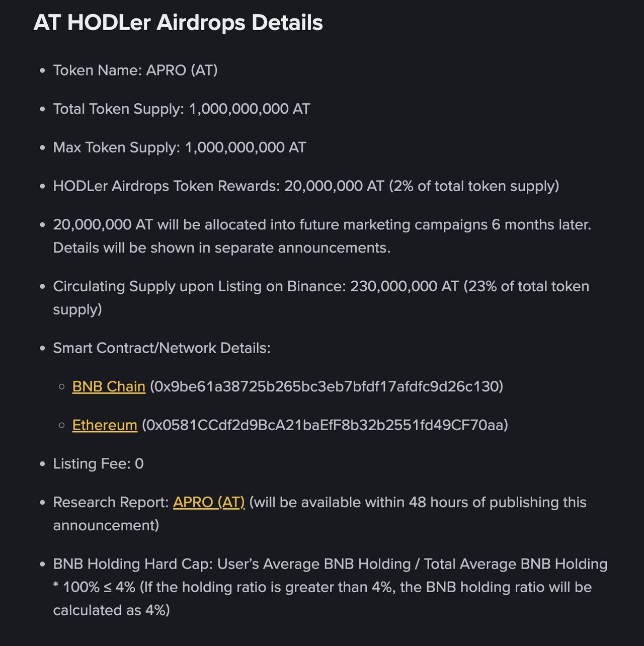
Task: Click the Smart Contract/Network Details label
Action: click(162, 348)
